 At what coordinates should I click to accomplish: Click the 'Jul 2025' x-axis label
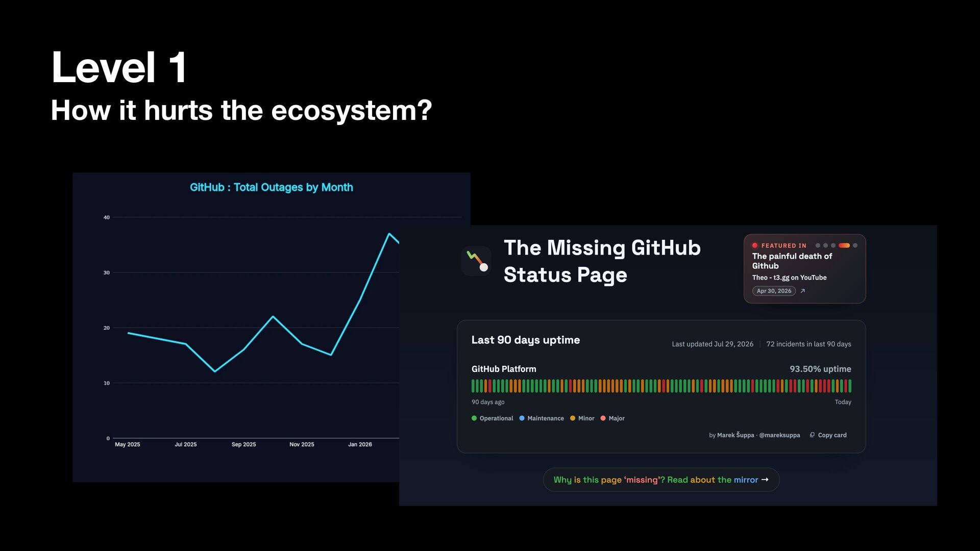pos(186,444)
